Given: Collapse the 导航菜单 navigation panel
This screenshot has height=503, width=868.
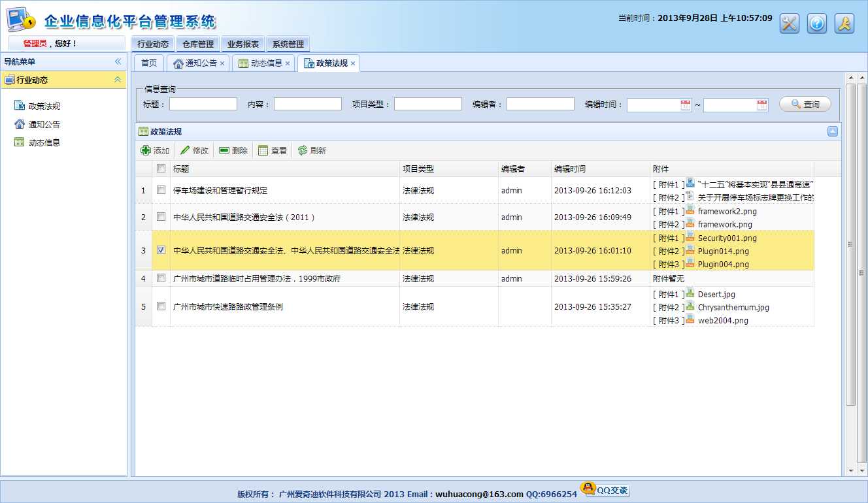Looking at the screenshot, I should [x=118, y=61].
